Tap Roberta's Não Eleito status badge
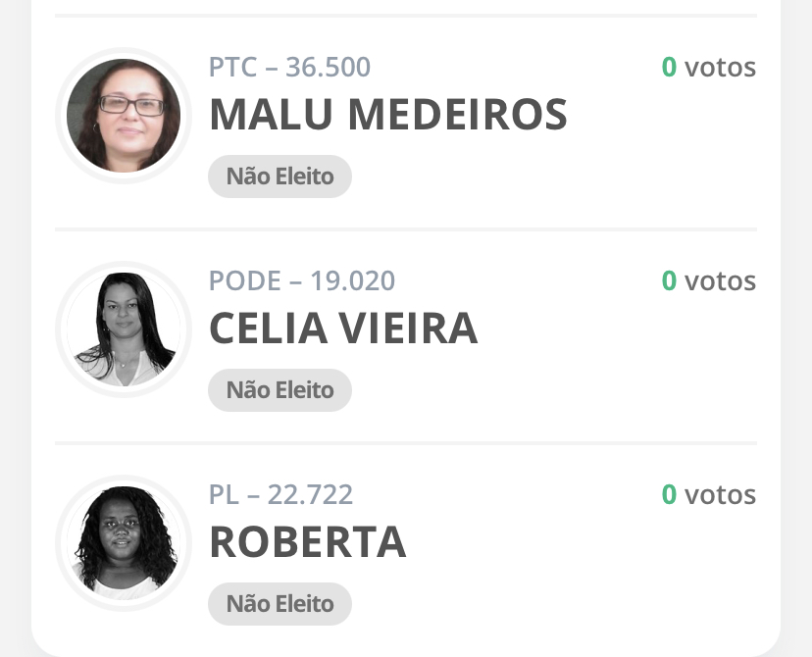The width and height of the screenshot is (812, 657). pyautogui.click(x=279, y=603)
